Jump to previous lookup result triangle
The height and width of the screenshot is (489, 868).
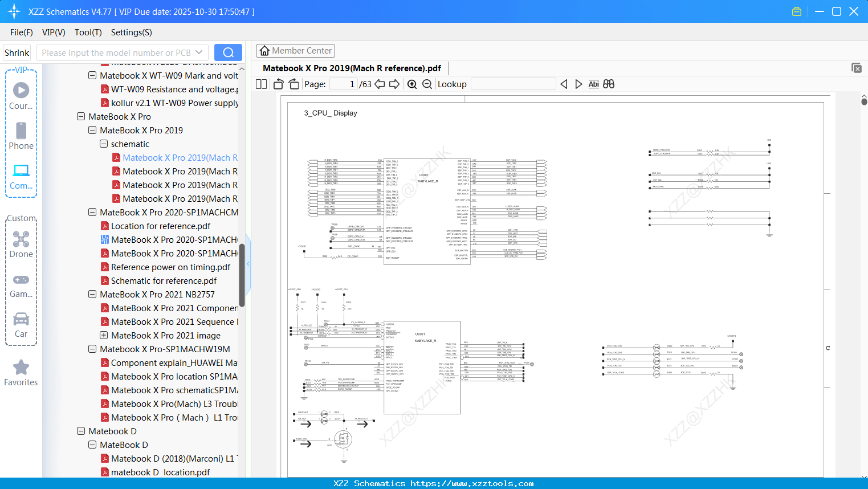[x=564, y=84]
